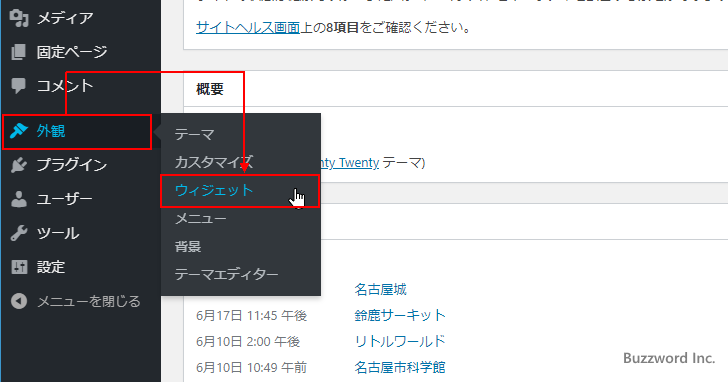This screenshot has width=728, height=382.
Task: Open the 名古屋市科学館 post link
Action: pyautogui.click(x=400, y=368)
